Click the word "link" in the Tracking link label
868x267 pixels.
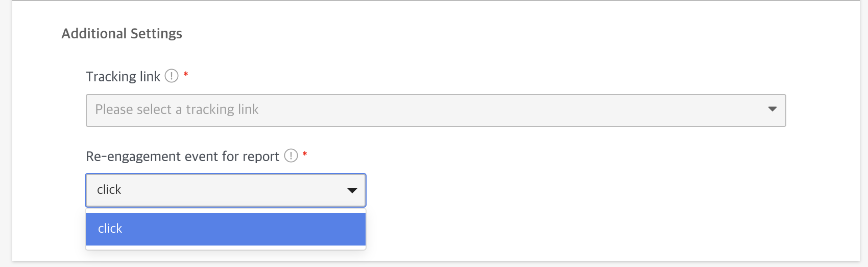click(150, 77)
